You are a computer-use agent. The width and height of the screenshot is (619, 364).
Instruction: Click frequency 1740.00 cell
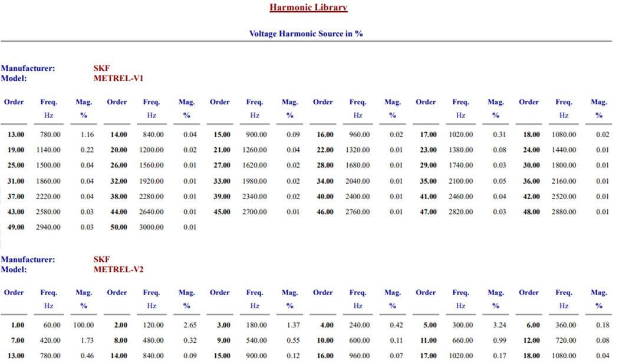click(460, 166)
